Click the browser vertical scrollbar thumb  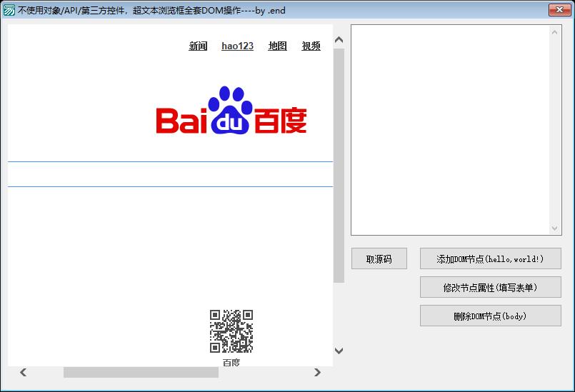click(x=339, y=166)
